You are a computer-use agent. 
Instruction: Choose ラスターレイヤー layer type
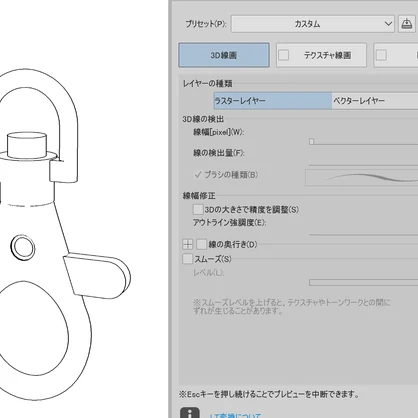(273, 101)
